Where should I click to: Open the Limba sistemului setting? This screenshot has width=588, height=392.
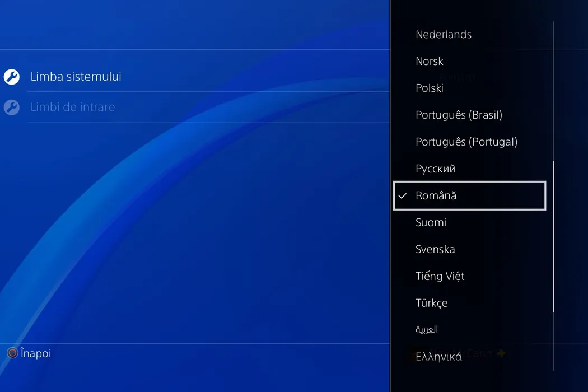pos(76,77)
